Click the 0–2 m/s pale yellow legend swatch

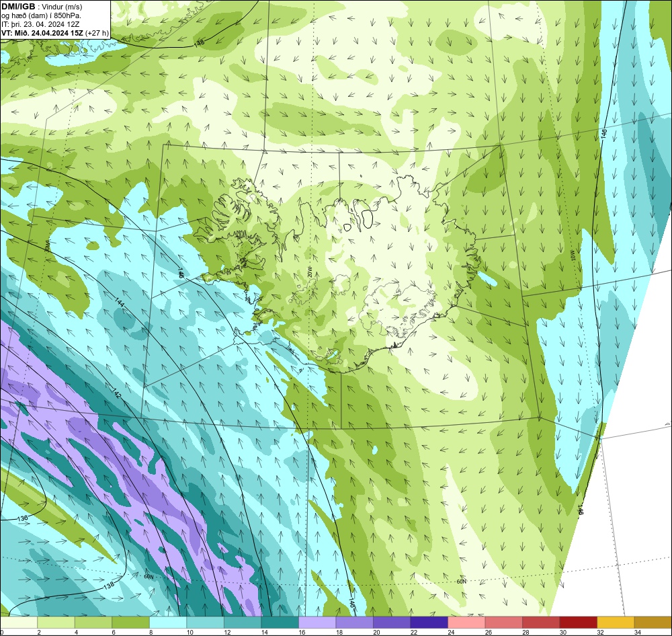(19, 623)
